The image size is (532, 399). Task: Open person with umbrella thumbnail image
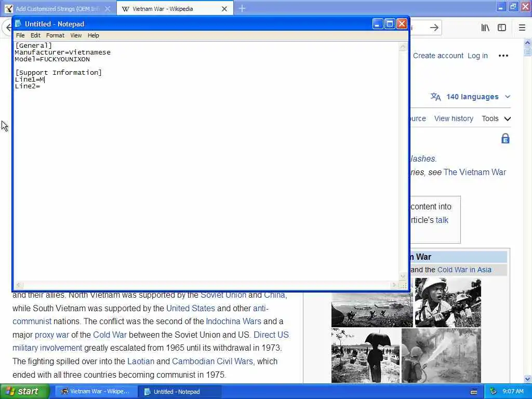coord(365,355)
